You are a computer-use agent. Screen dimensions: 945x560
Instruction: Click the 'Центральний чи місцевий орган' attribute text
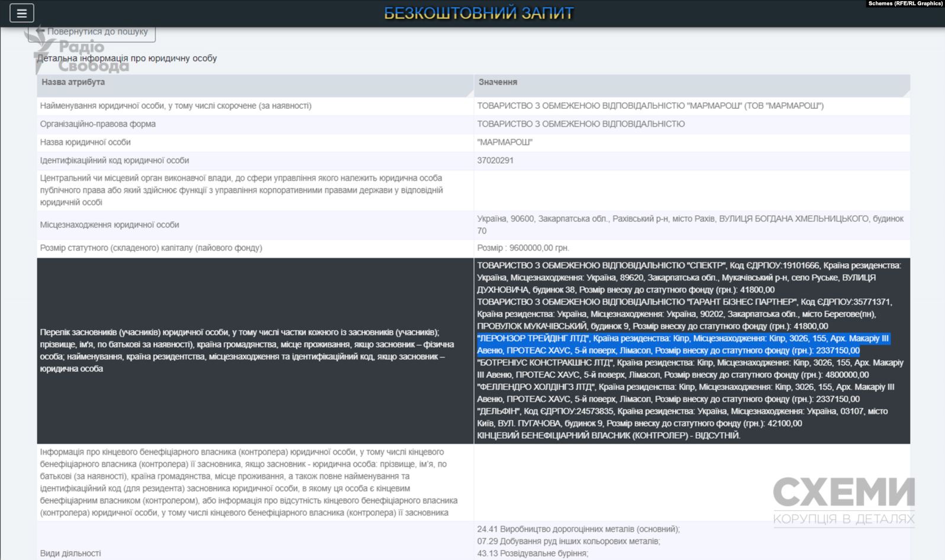coord(241,190)
